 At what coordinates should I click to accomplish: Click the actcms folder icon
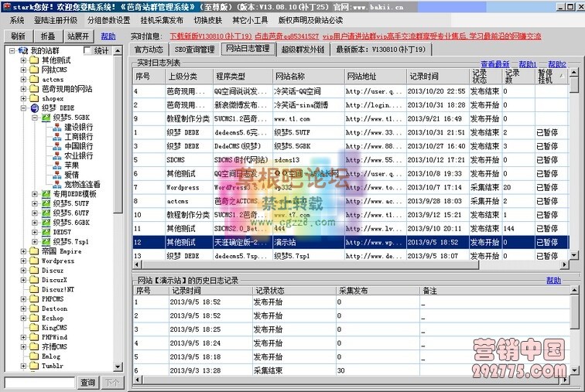click(34, 80)
